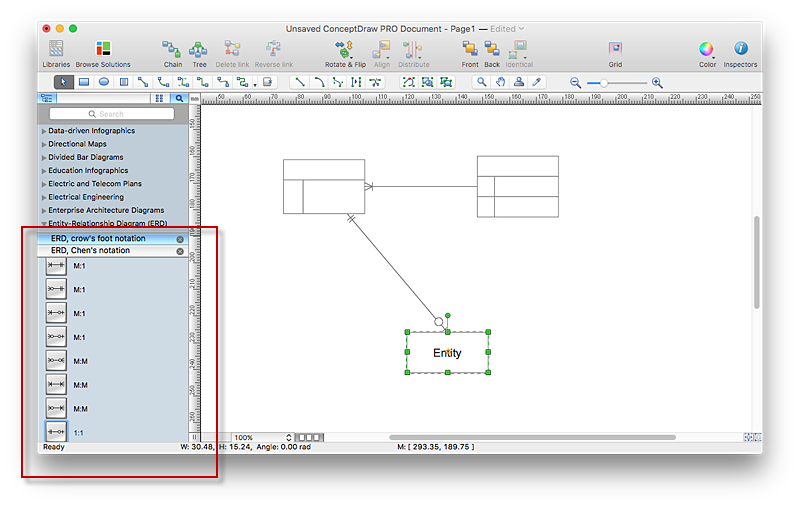Select the Chain connection mode

pos(172,54)
